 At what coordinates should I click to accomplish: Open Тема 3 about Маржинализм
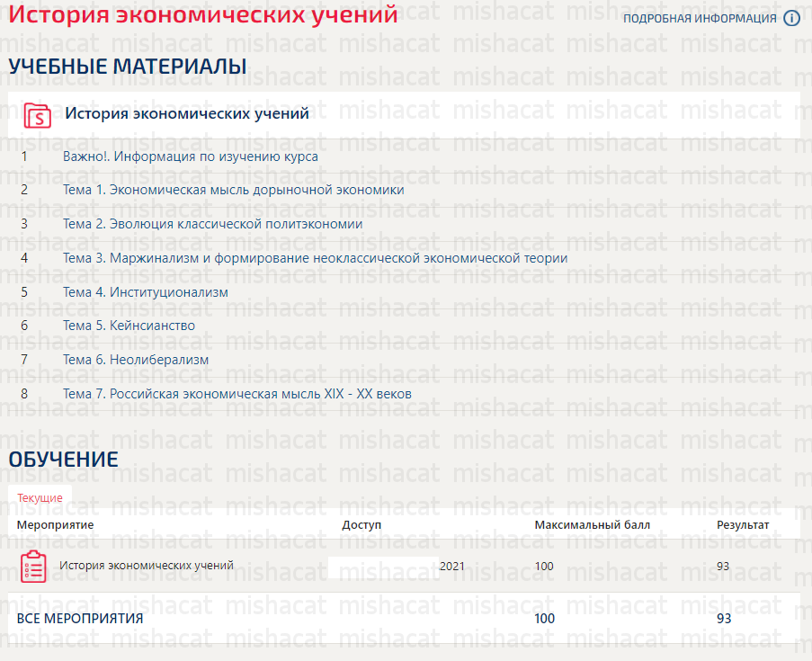tap(316, 258)
